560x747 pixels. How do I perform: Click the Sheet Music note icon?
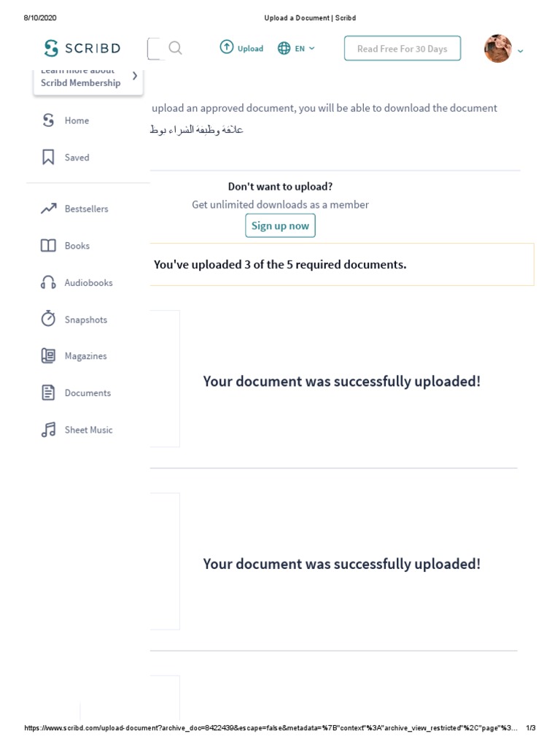[x=48, y=429]
